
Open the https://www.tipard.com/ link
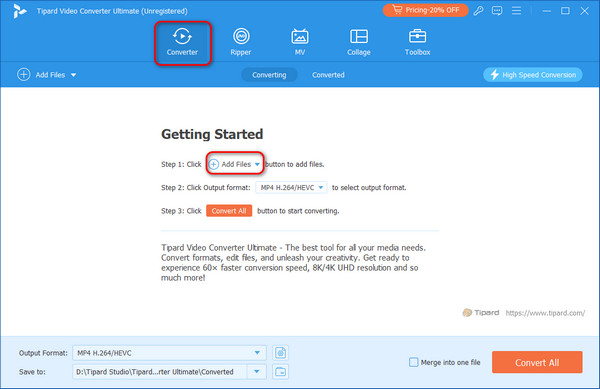545,313
